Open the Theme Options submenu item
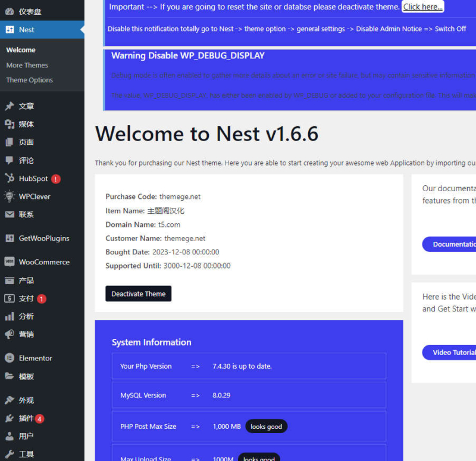 click(29, 80)
